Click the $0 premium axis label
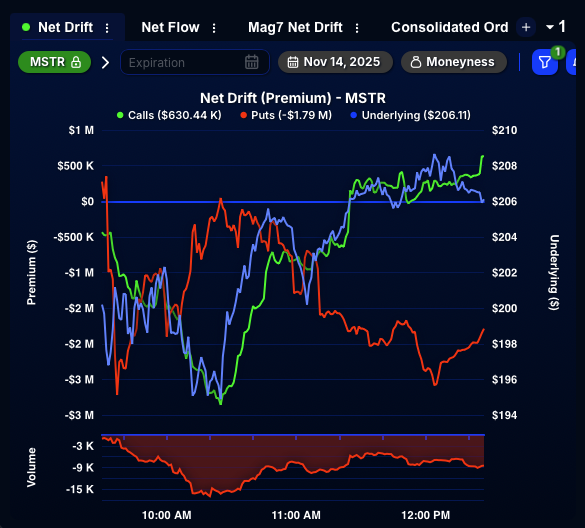This screenshot has height=528, width=585. click(88, 201)
